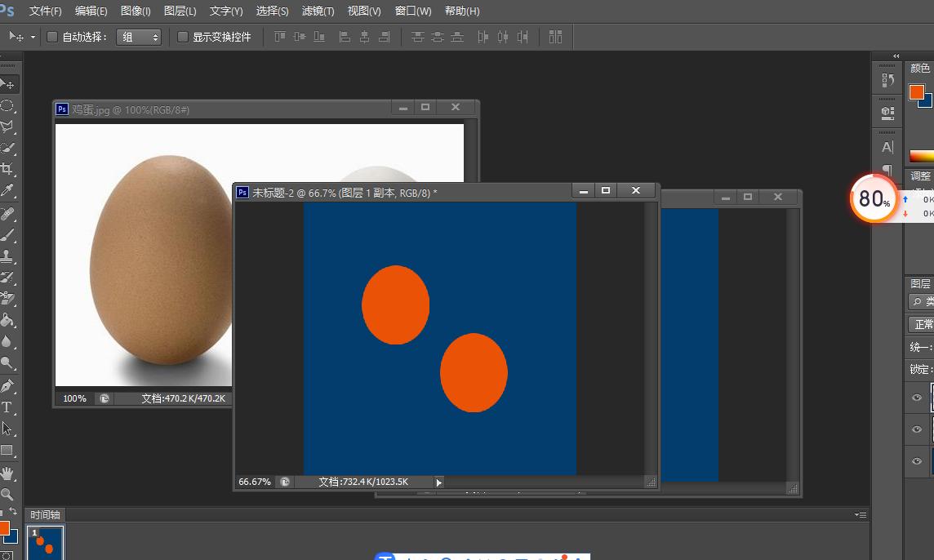Open the 滤镜(T) menu
This screenshot has width=934, height=560.
click(x=318, y=11)
